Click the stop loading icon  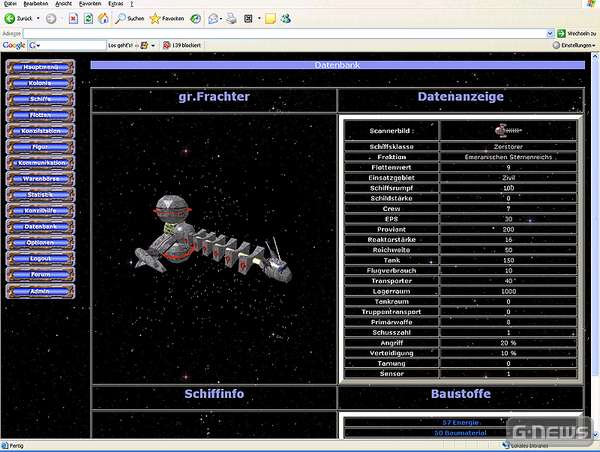pyautogui.click(x=73, y=18)
